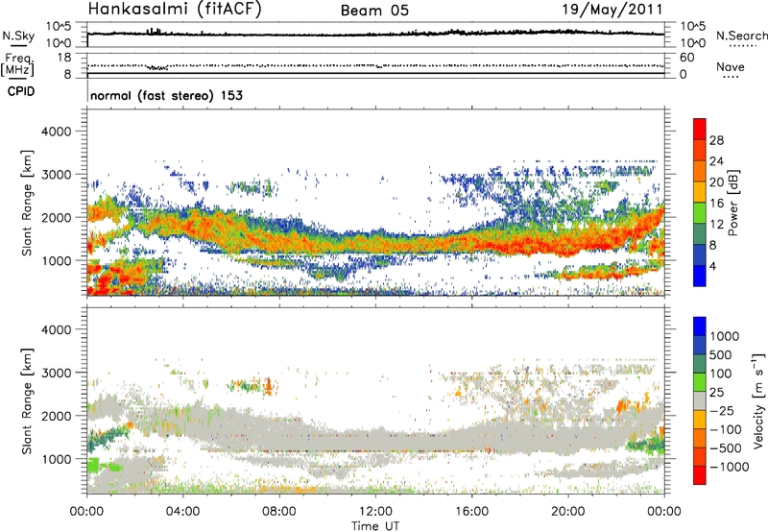The image size is (768, 532).
Task: Click the 12:00 time tick label
Action: tap(375, 512)
